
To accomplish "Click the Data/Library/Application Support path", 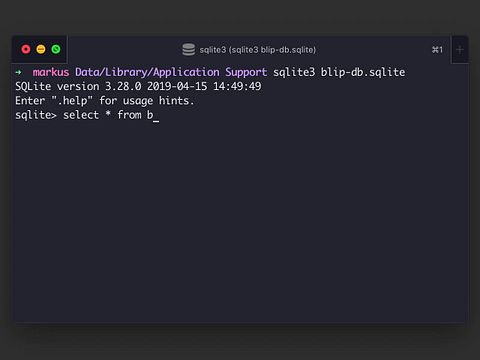I will click(x=171, y=72).
